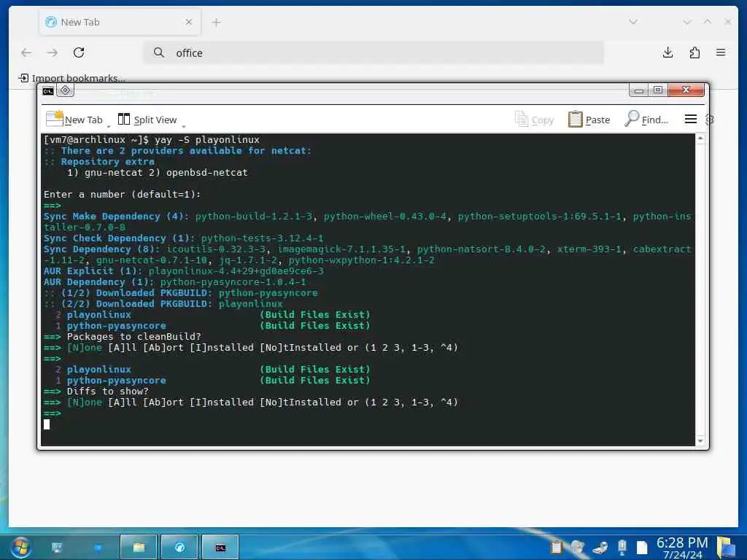Click the Import bookmarks link
The width and height of the screenshot is (747, 560).
point(72,78)
